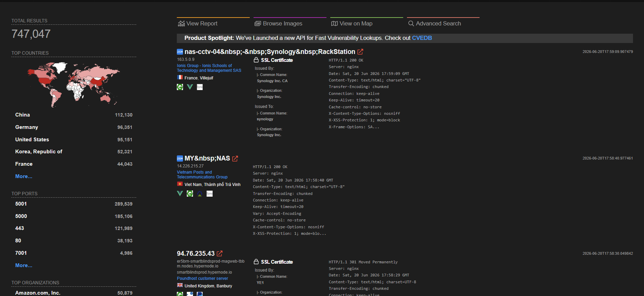The height and width of the screenshot is (296, 644).
Task: Click lock icon beside 94.76.235.43 SSL Certificate
Action: [x=256, y=262]
